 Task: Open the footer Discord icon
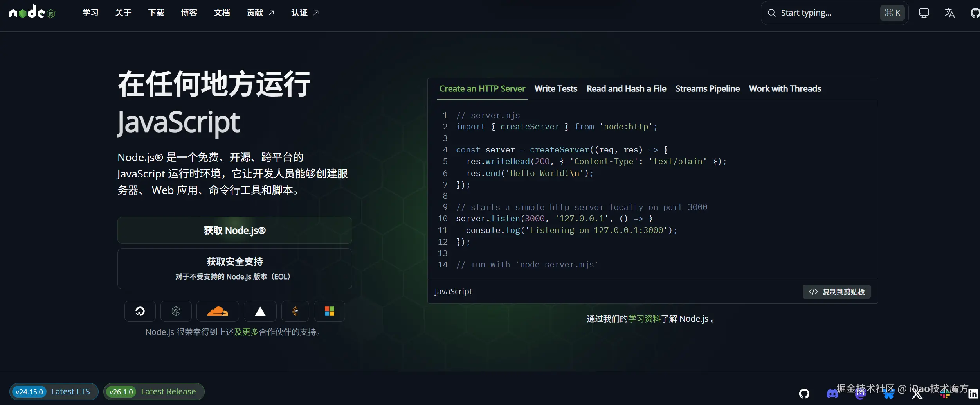[832, 394]
